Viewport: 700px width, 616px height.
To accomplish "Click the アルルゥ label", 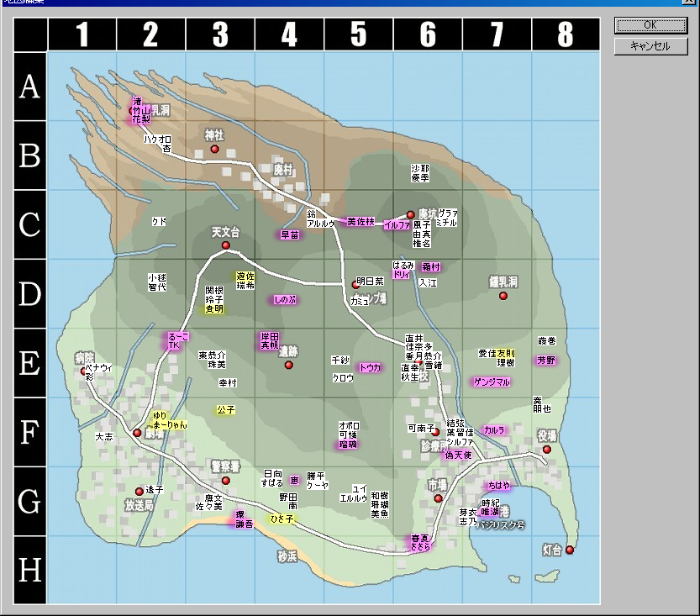I will pos(320,224).
